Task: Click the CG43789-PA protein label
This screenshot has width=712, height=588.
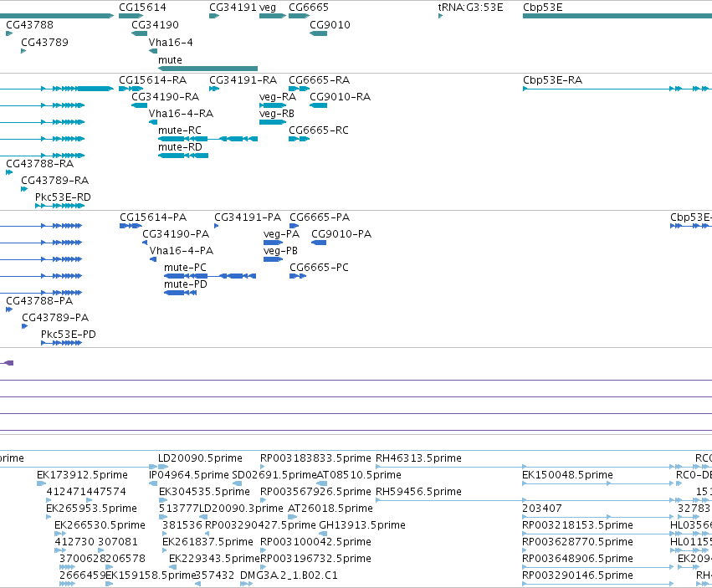Action: pyautogui.click(x=55, y=317)
